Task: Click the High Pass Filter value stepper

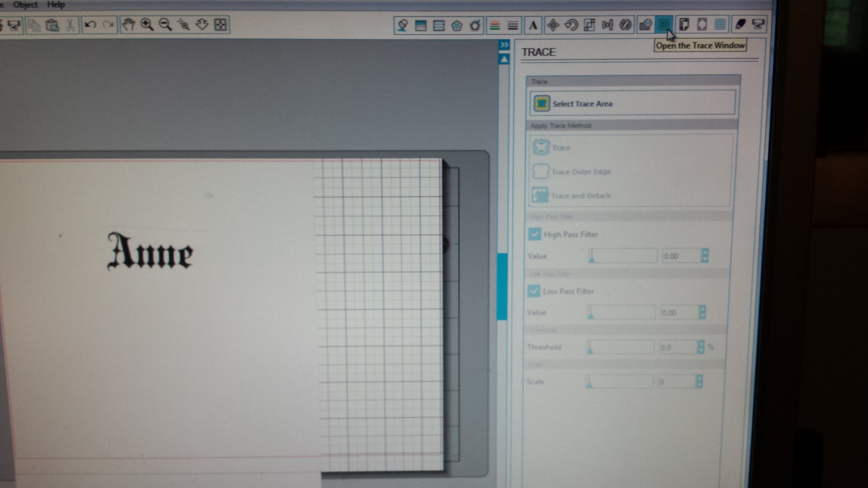Action: pos(704,256)
